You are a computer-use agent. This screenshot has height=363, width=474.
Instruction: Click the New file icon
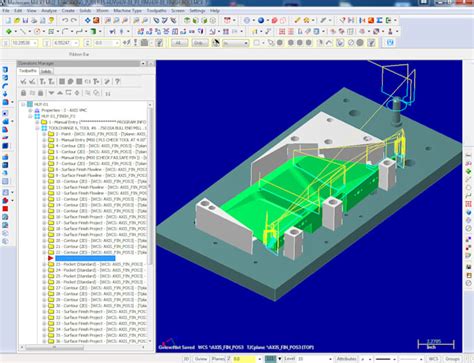8,20
